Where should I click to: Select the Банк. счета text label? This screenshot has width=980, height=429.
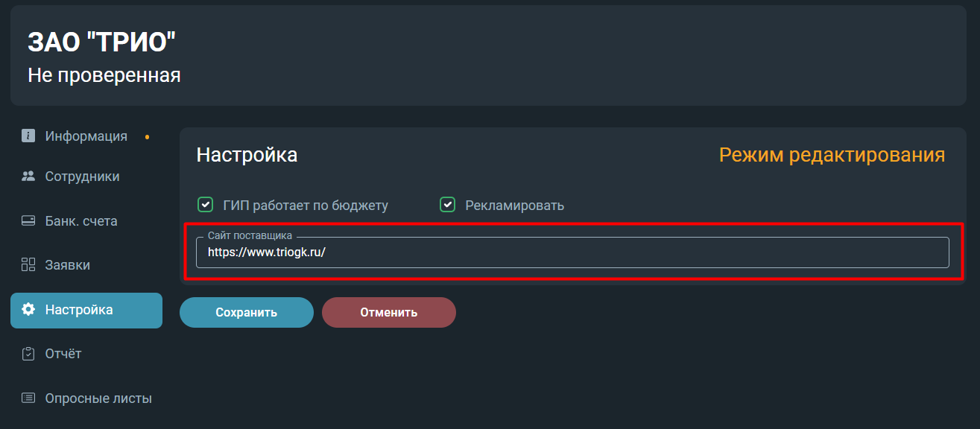(x=81, y=221)
